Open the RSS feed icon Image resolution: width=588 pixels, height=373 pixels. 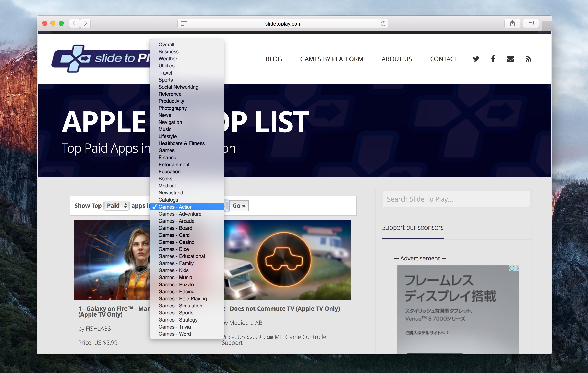click(x=528, y=59)
